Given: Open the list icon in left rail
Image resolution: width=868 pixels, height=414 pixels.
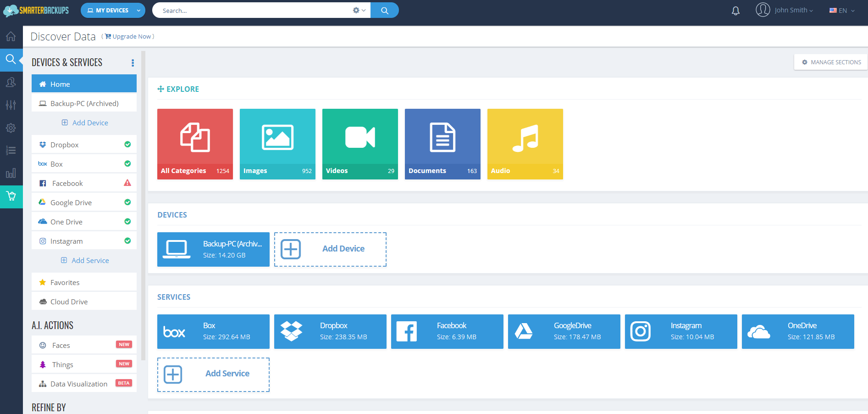Looking at the screenshot, I should [x=11, y=151].
